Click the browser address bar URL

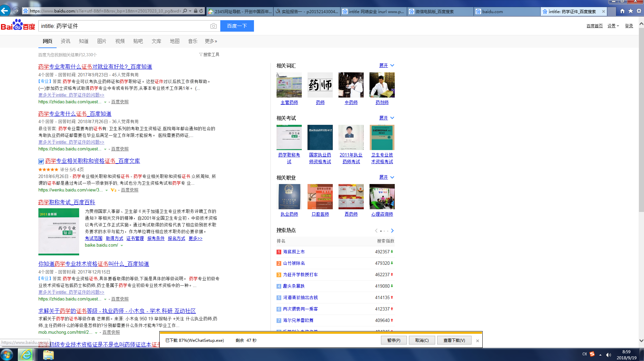pyautogui.click(x=105, y=11)
